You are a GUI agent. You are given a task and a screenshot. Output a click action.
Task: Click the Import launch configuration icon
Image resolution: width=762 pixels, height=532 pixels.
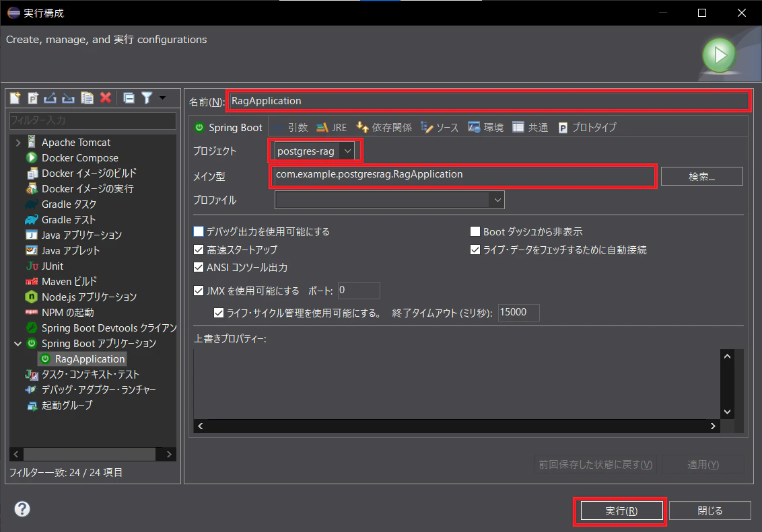point(69,98)
